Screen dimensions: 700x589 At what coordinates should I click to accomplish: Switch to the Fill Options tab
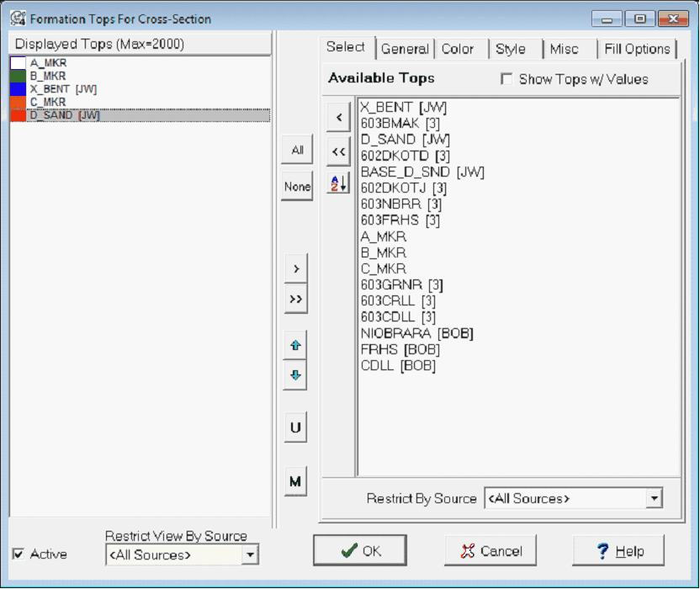(638, 49)
